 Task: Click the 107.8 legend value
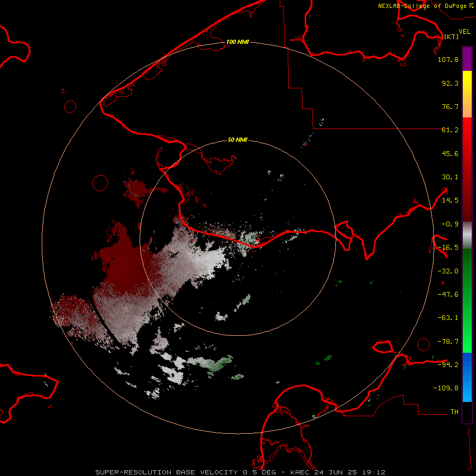click(x=448, y=59)
